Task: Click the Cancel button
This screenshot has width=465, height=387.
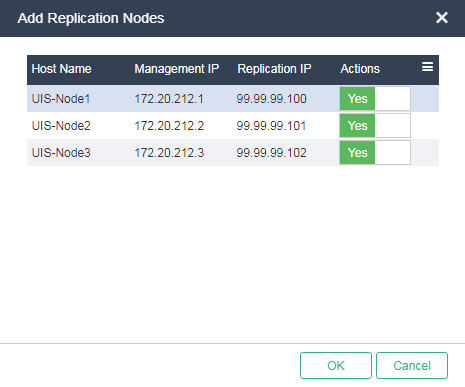Action: point(412,366)
